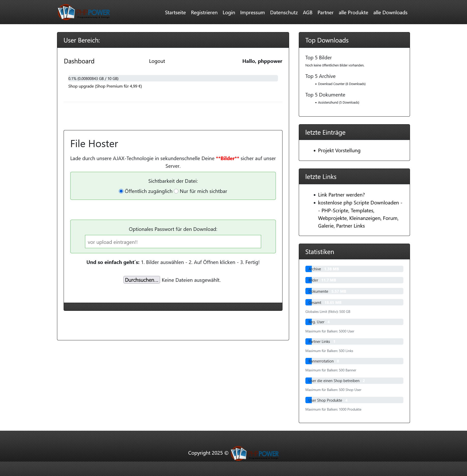Select 'Nur für mich sichtbar' radio option
The width and height of the screenshot is (467, 476).
[x=176, y=191]
